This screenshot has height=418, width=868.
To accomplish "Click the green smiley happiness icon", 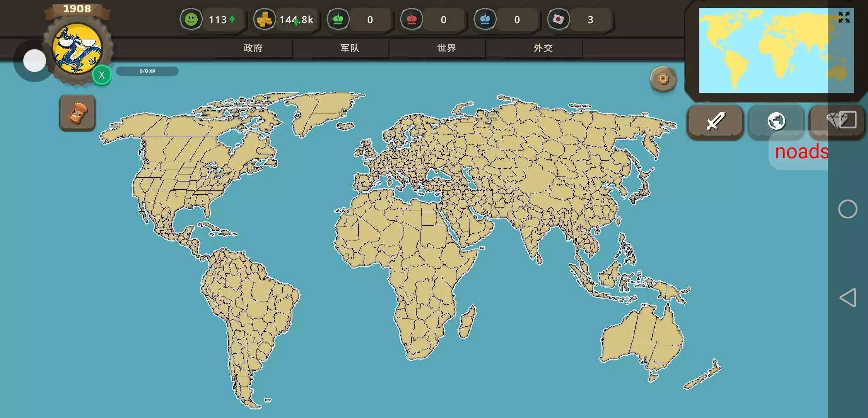I will click(x=191, y=19).
